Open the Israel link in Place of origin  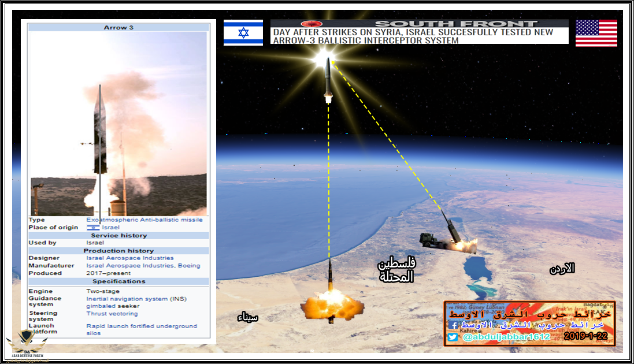coord(110,227)
